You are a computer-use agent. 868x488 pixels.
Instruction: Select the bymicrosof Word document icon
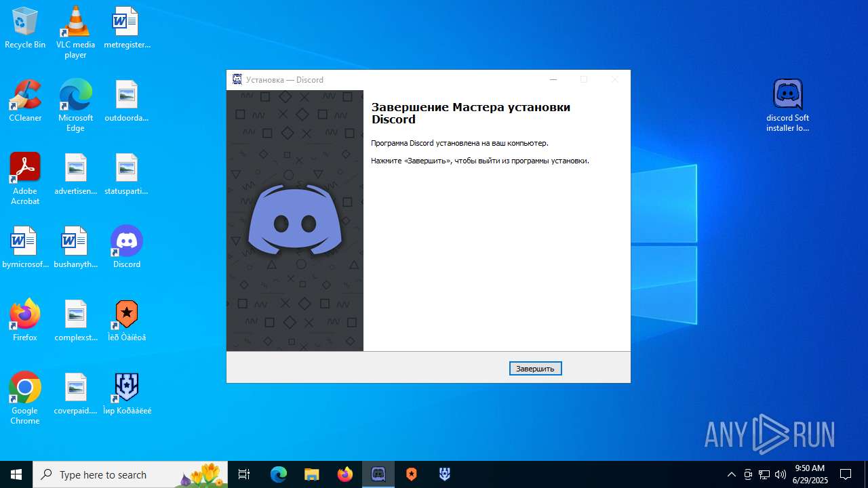tap(25, 247)
